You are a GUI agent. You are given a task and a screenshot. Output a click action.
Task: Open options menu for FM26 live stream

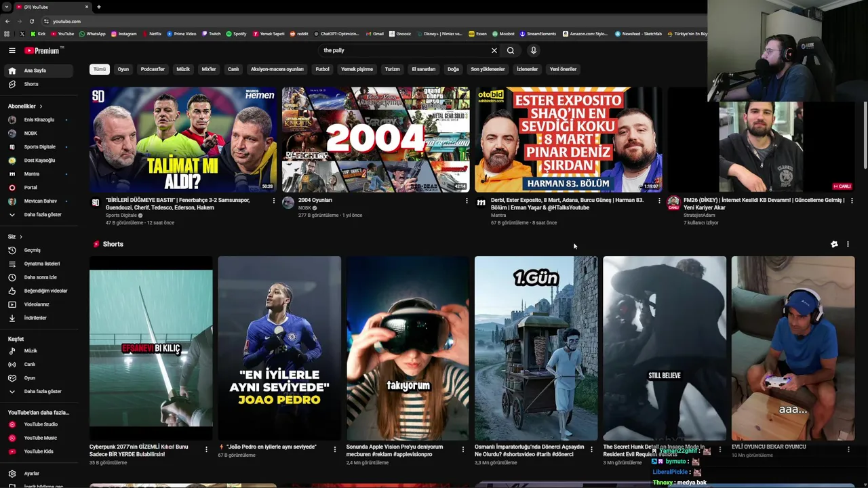[852, 201]
